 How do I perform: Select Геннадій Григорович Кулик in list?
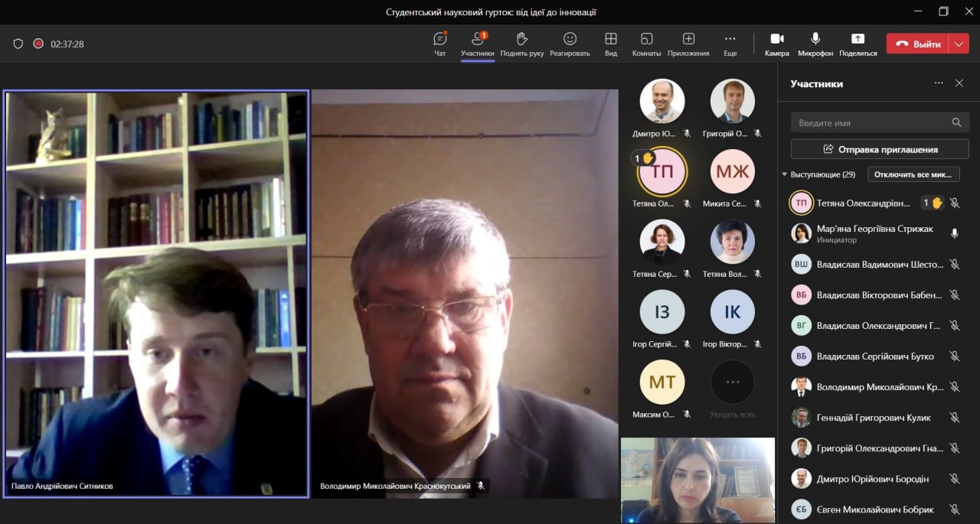(875, 418)
